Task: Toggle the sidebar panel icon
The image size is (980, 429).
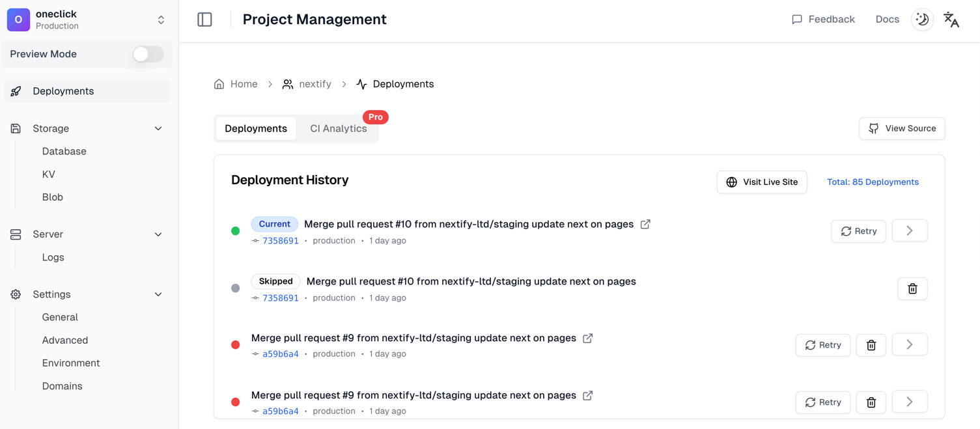Action: click(204, 19)
